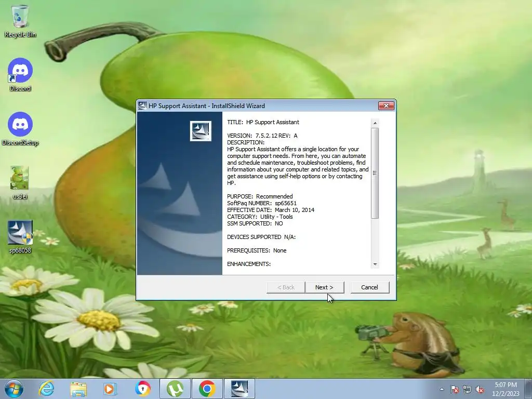Image resolution: width=532 pixels, height=399 pixels.
Task: Open the clock showing 5:07 PM
Action: [x=506, y=389]
